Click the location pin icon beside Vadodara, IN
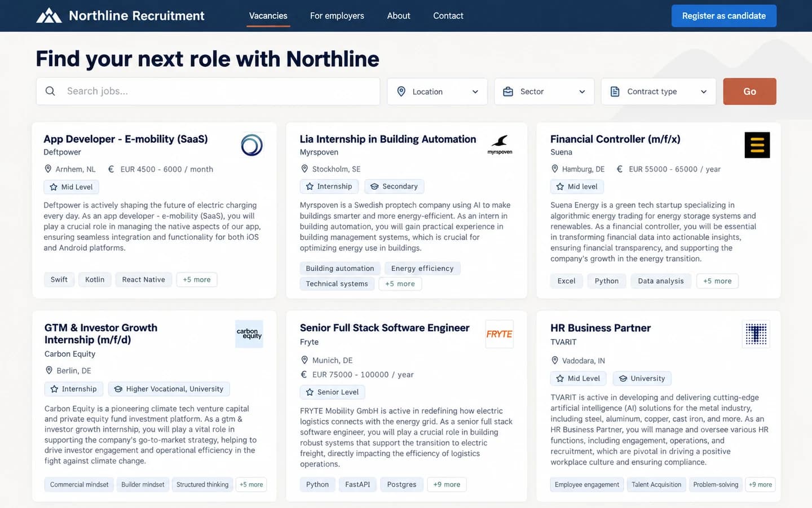This screenshot has width=812, height=508. pos(555,360)
